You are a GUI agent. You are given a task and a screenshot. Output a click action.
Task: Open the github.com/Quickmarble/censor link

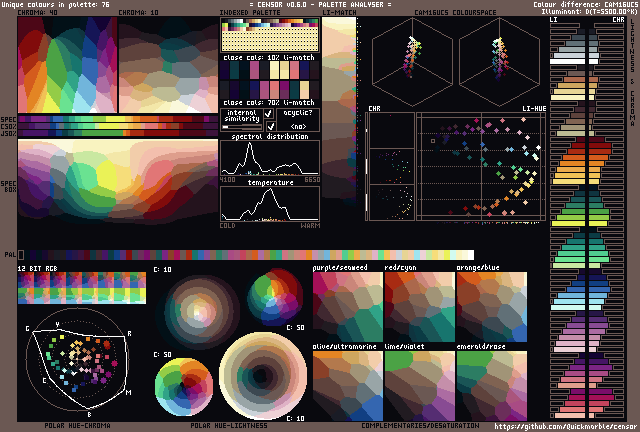point(566,427)
